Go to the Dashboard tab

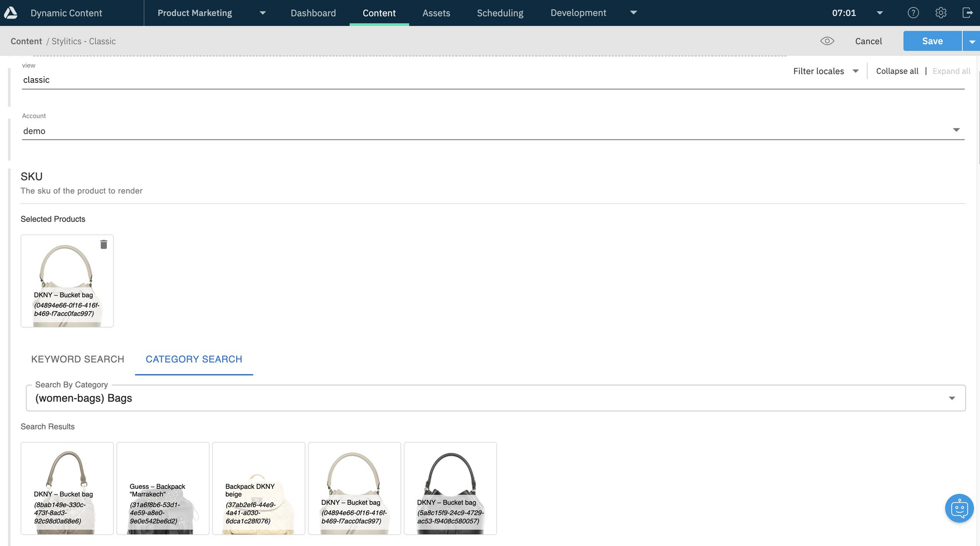pyautogui.click(x=313, y=13)
